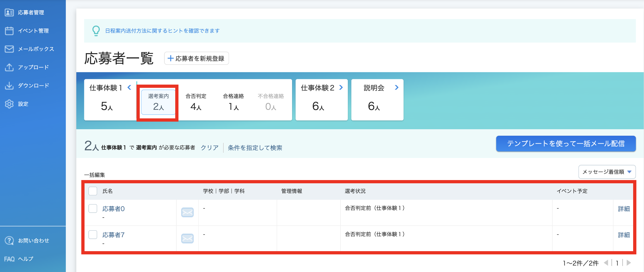The image size is (644, 272).
Task: Open the メッセージ着信順 sort dropdown
Action: [607, 172]
